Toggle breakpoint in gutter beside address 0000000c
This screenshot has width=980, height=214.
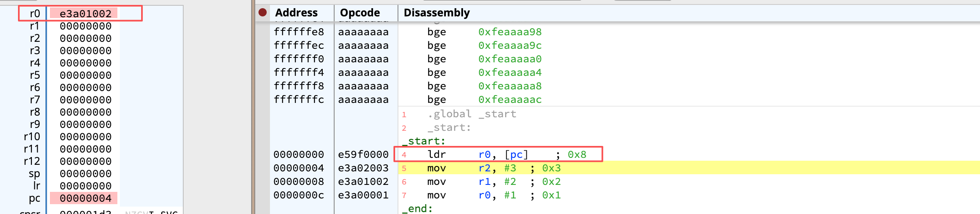tap(263, 195)
